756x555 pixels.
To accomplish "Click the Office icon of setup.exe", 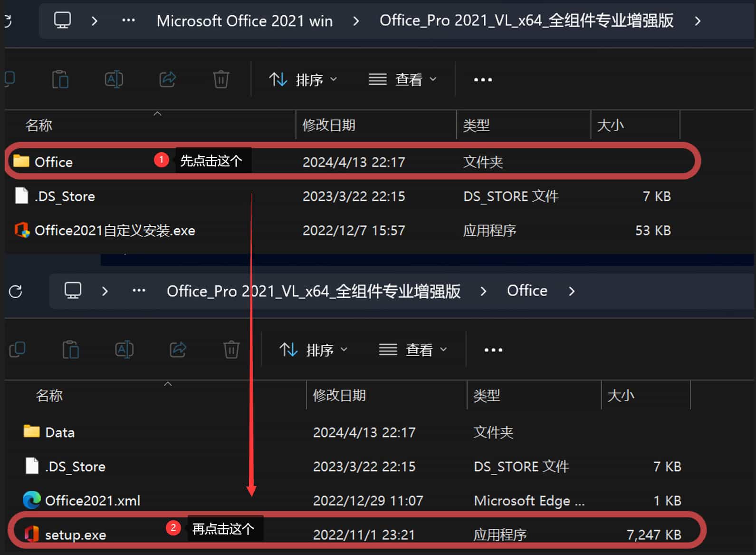I will (32, 534).
